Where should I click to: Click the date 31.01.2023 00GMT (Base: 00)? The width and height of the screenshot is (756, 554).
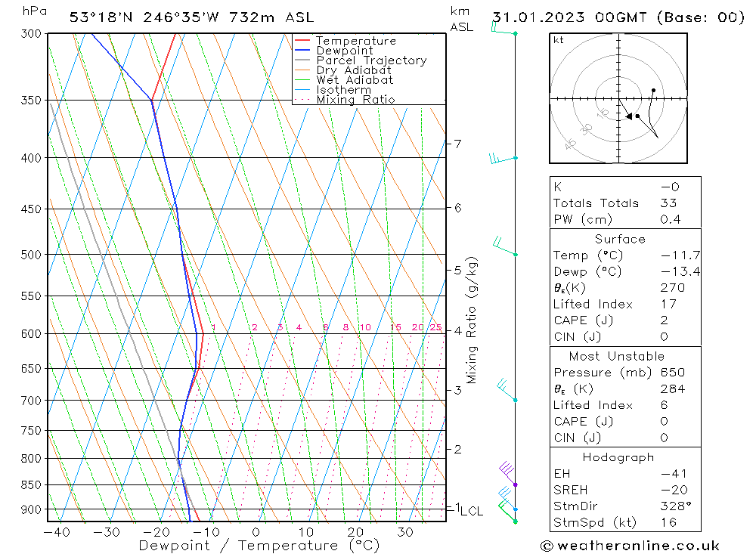618,17
